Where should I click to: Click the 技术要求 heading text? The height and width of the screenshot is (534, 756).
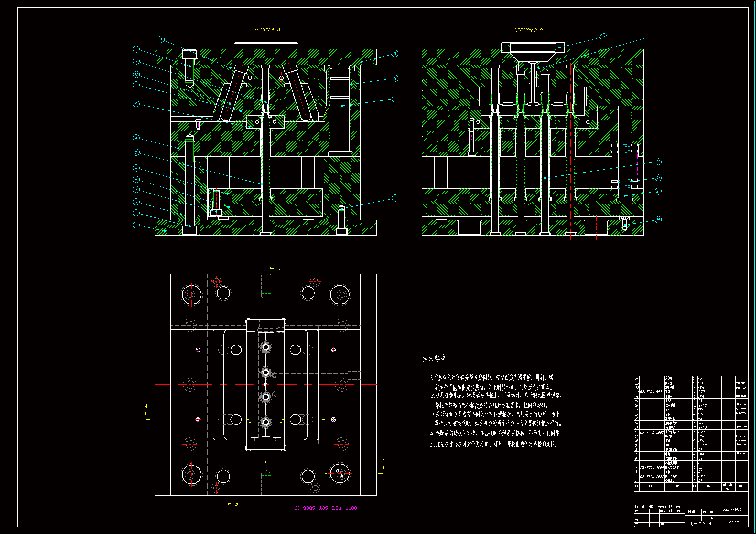coord(434,359)
